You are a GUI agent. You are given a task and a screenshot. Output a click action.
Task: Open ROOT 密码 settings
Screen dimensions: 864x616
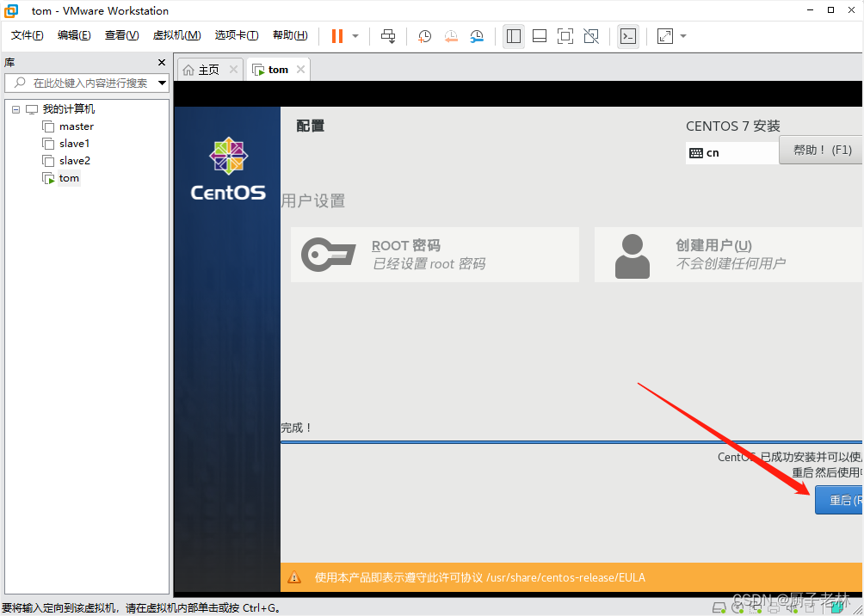click(435, 255)
